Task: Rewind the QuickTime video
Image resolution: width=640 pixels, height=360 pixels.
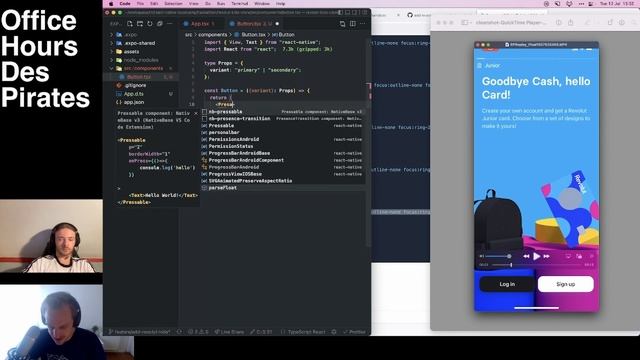Action: [x=526, y=256]
